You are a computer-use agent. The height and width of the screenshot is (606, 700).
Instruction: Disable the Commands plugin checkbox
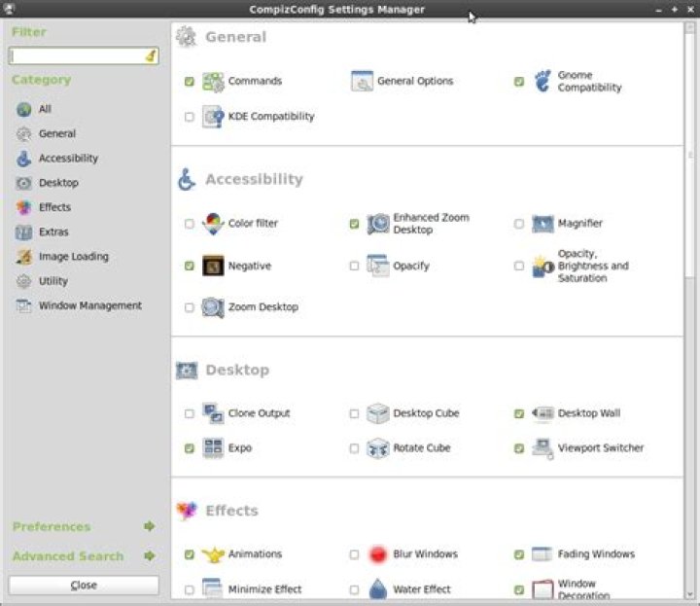point(190,82)
